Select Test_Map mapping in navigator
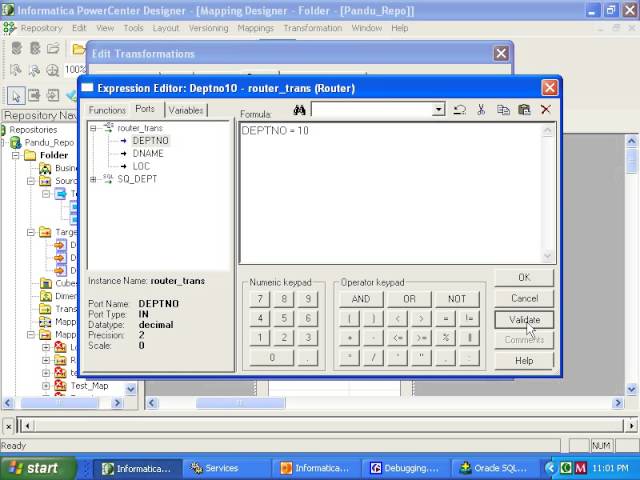 (89, 386)
